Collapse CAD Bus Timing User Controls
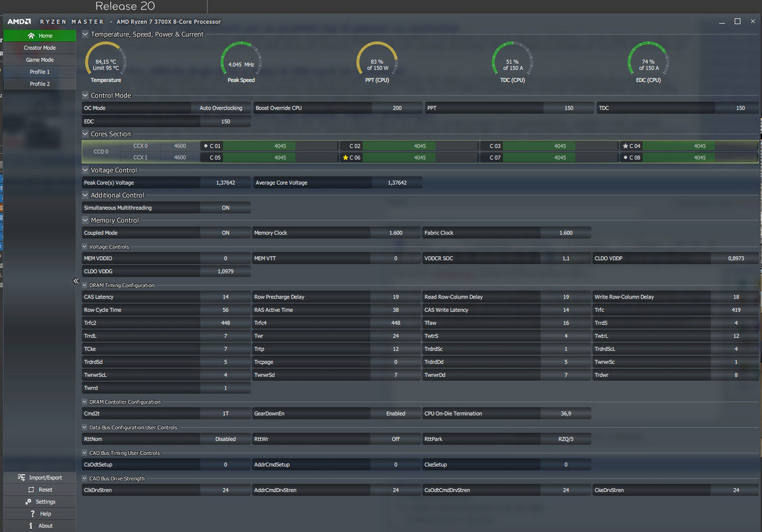 [84, 453]
